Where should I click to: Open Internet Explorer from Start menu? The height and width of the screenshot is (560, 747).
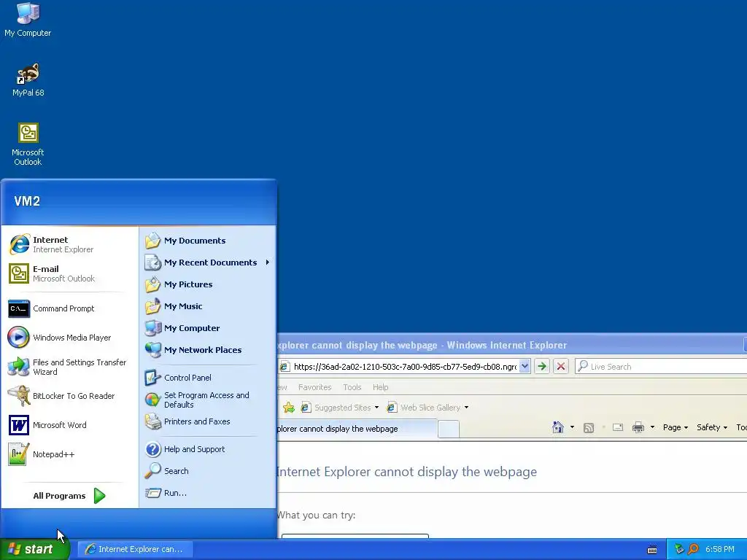click(71, 244)
